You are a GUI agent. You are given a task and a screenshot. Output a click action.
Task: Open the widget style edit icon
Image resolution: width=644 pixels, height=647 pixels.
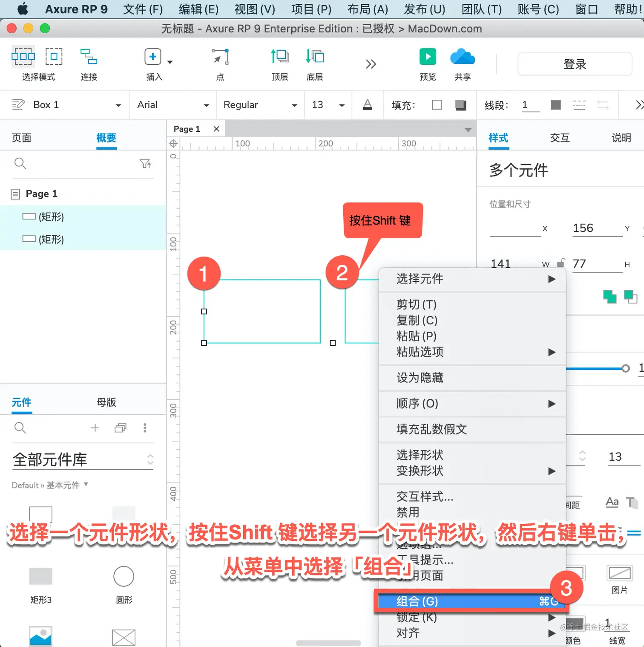tap(18, 104)
